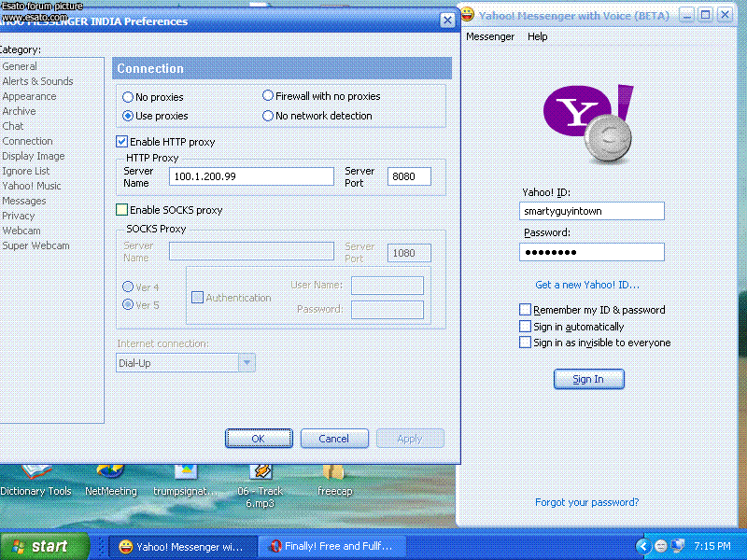Select the Archive category
747x560 pixels.
[19, 111]
